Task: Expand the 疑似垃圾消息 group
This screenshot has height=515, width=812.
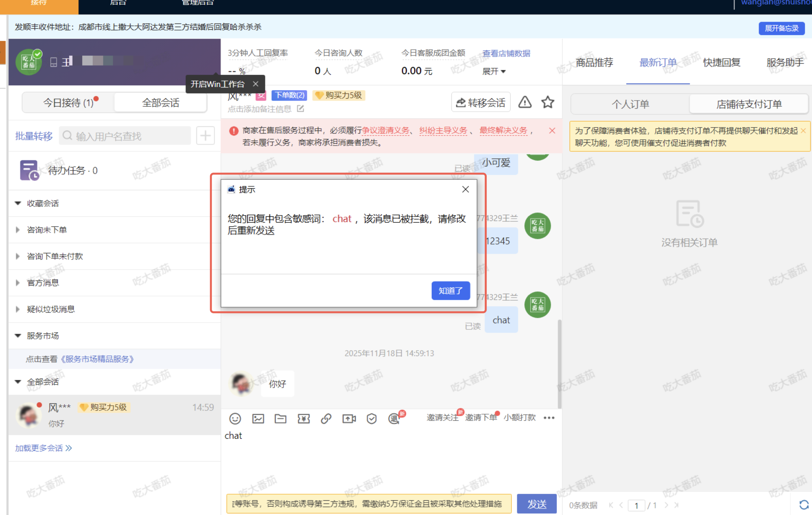Action: 18,309
